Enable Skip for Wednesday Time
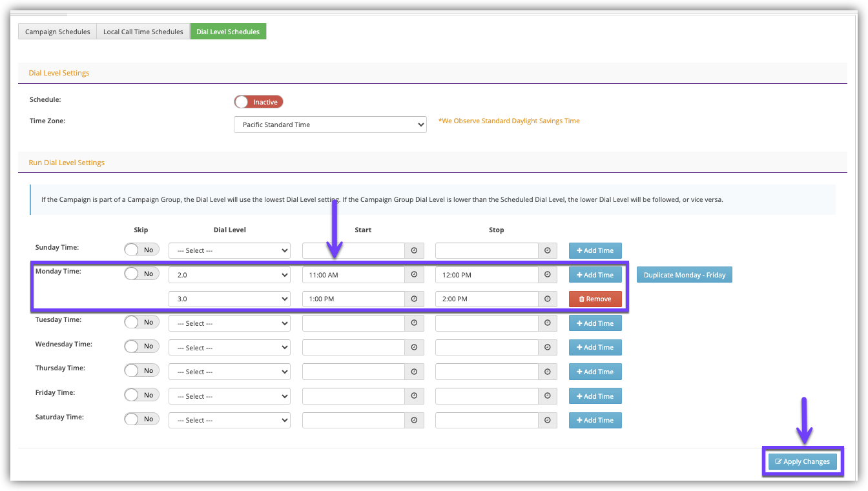 tap(141, 346)
